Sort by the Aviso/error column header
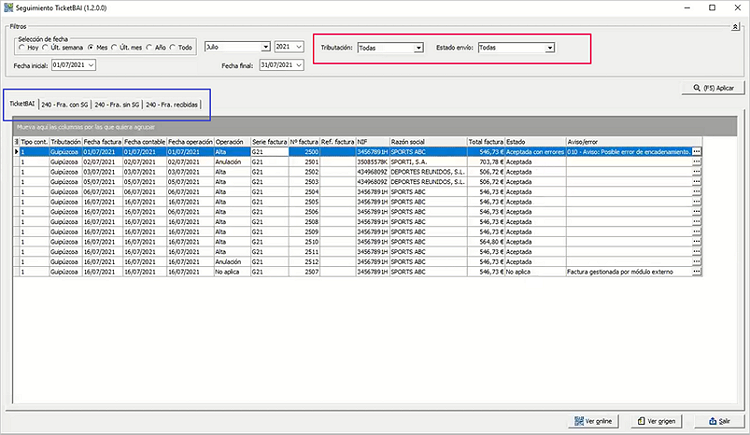Screen dimensions: 750x435 coord(634,142)
